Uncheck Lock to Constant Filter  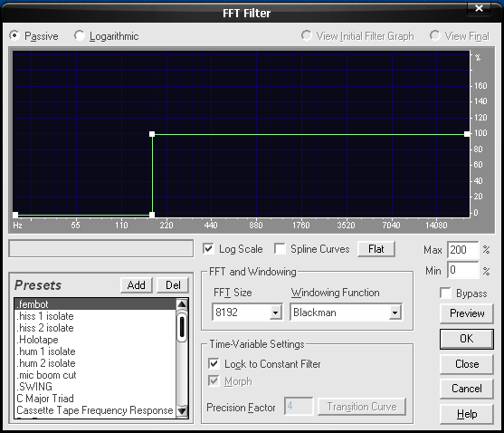pos(214,364)
